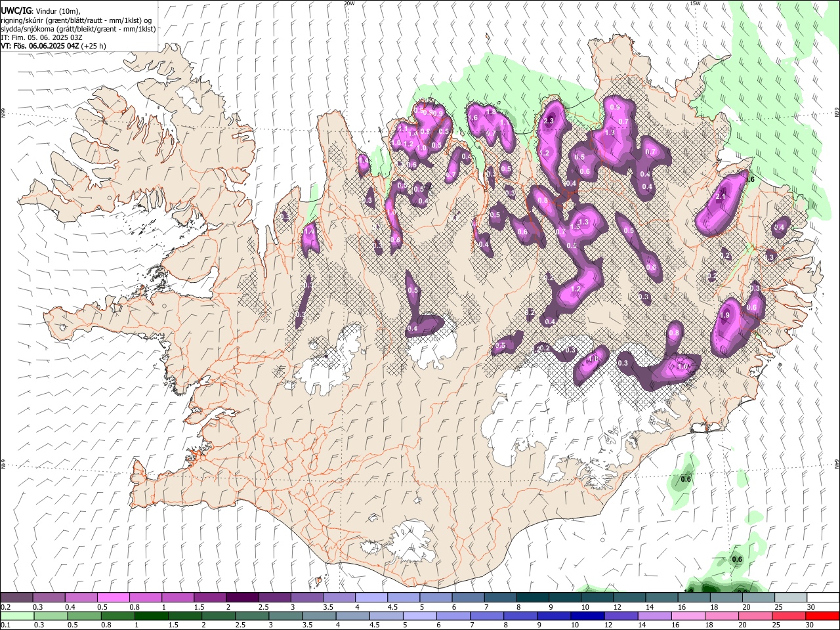Select lower legend swatch between 25 and 30

(x=787, y=616)
